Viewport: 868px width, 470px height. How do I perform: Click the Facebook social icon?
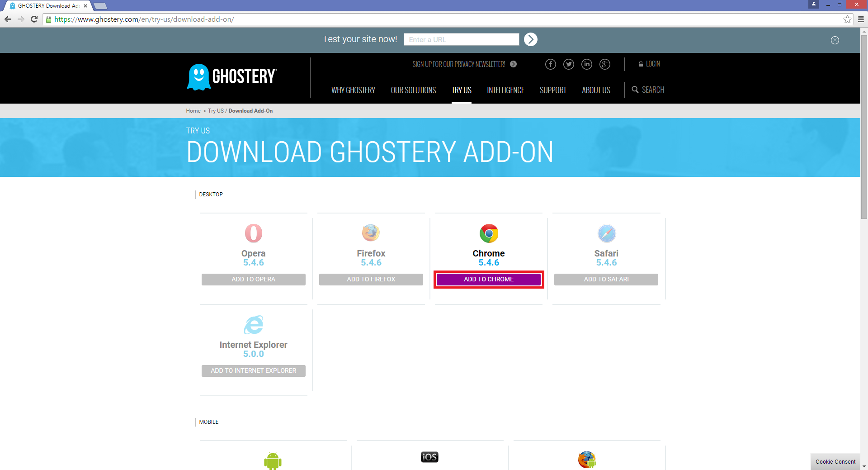click(550, 64)
